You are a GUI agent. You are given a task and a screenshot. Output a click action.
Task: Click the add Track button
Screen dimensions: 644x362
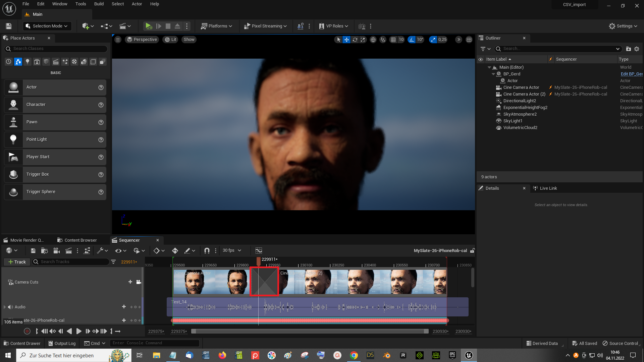tap(17, 262)
